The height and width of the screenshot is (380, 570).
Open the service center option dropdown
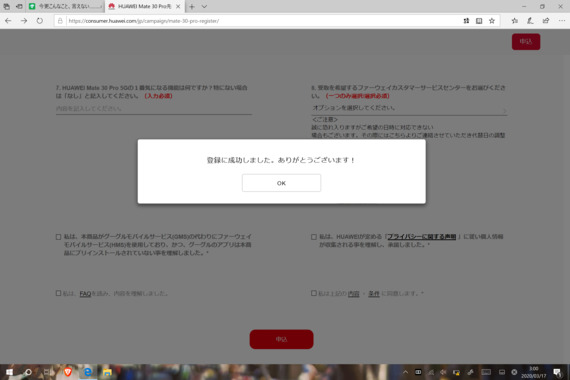pos(409,109)
